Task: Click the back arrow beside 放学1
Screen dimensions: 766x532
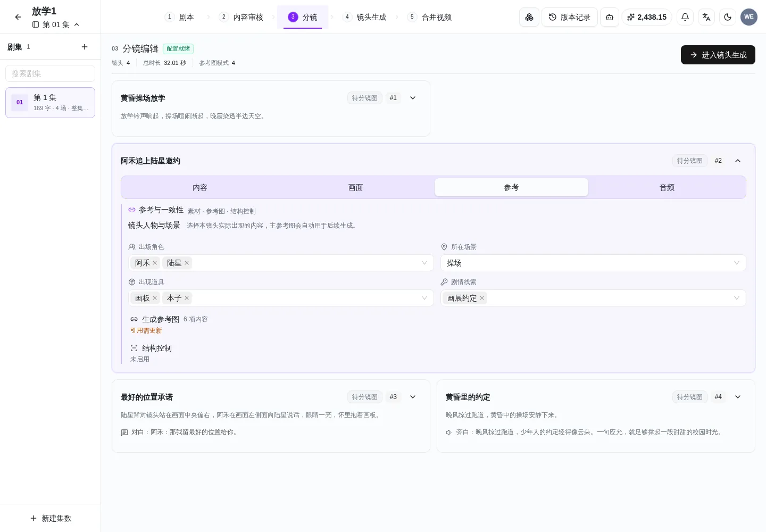Action: click(18, 17)
